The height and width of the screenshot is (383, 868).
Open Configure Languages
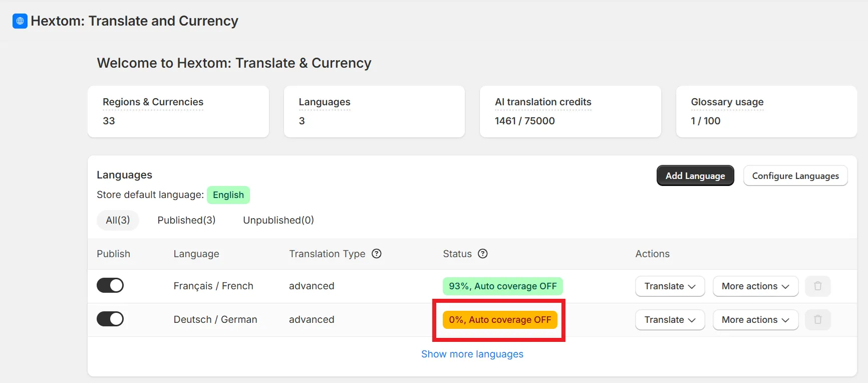pyautogui.click(x=795, y=175)
